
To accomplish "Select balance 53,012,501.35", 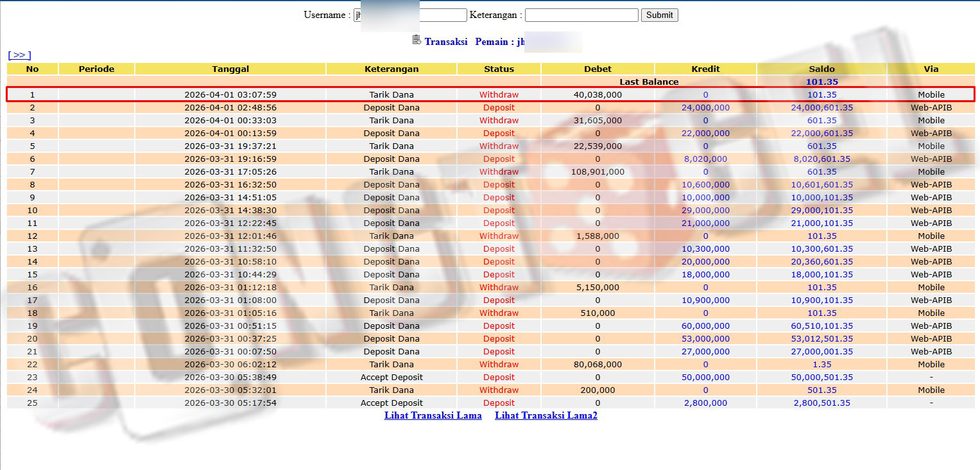I will 822,338.
